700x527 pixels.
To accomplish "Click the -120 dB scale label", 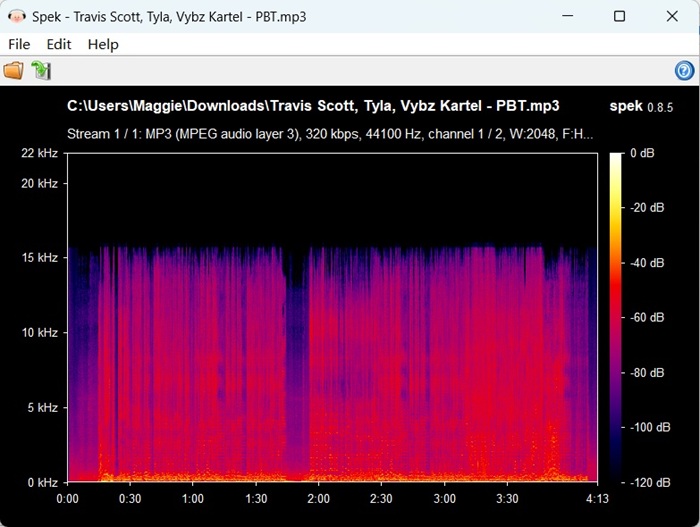I will tap(650, 483).
